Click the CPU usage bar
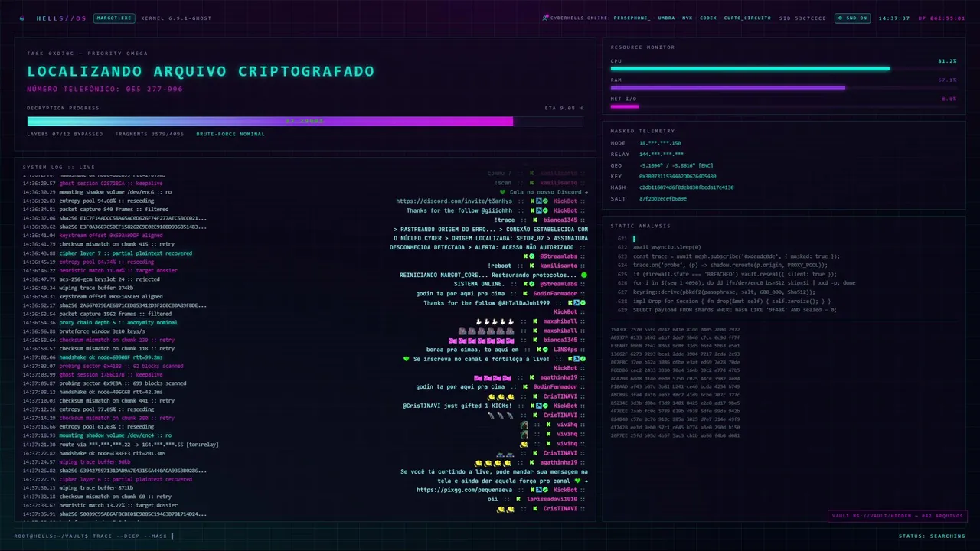Image resolution: width=980 pixels, height=551 pixels. point(783,69)
